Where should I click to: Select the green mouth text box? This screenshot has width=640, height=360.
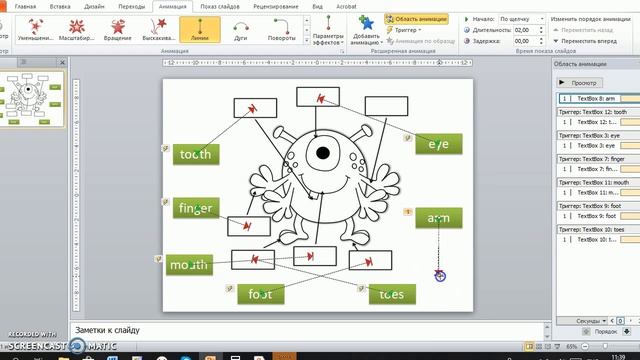pyautogui.click(x=189, y=265)
